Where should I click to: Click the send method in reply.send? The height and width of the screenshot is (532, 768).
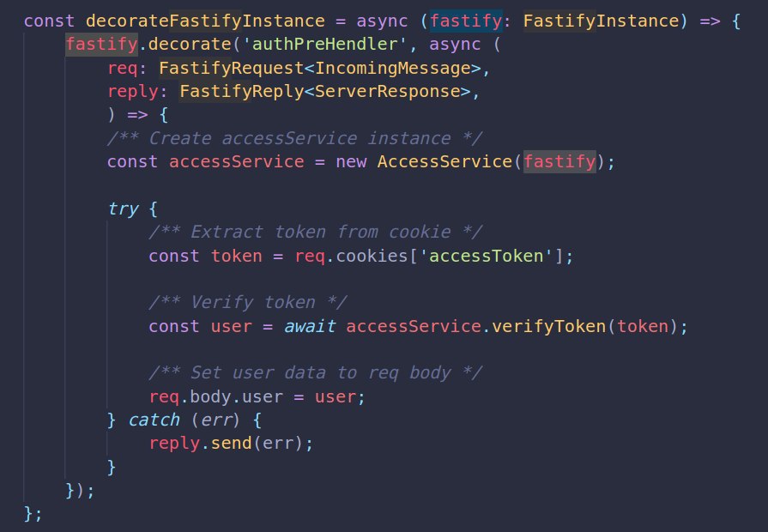[231, 444]
